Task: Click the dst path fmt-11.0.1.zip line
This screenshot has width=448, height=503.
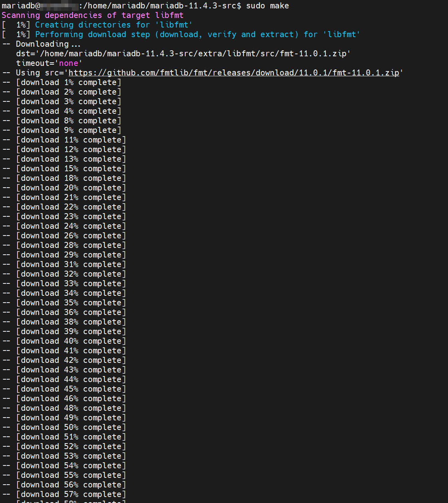Action: click(183, 53)
